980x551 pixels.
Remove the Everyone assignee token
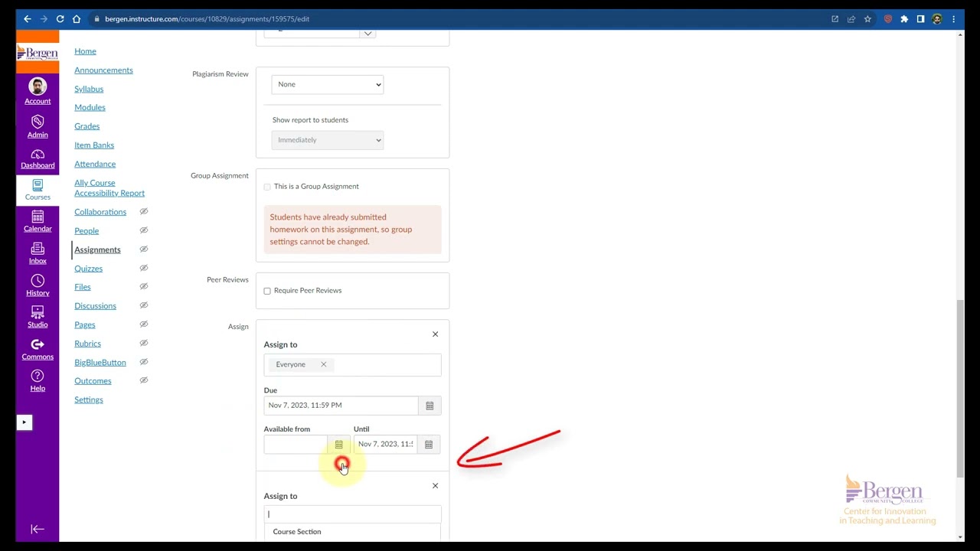(323, 364)
